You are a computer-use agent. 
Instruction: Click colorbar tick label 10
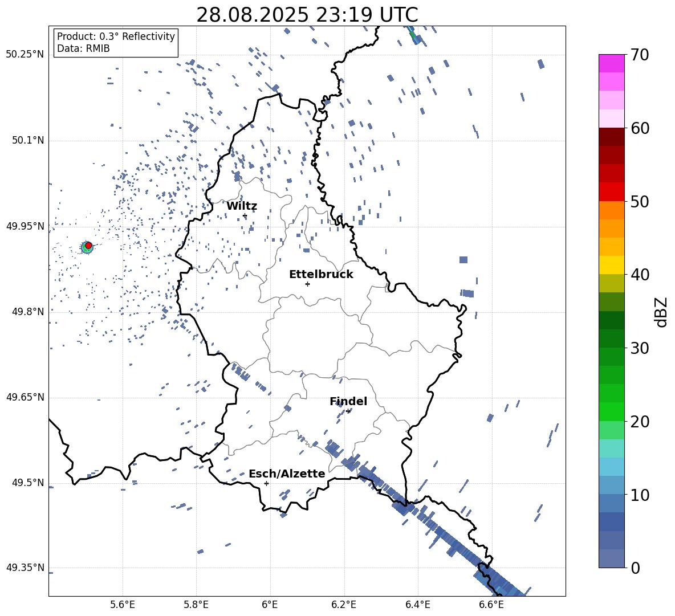click(x=640, y=495)
